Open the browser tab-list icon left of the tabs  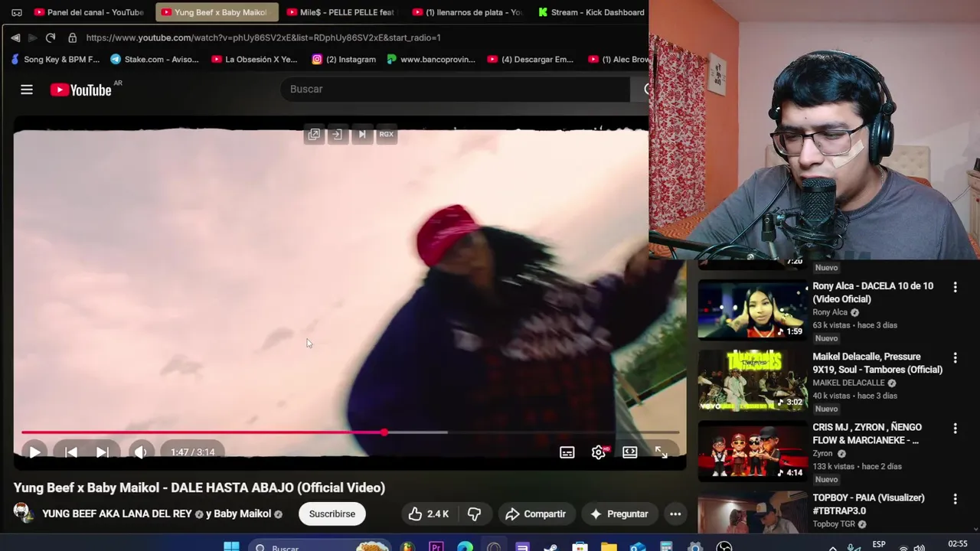(x=17, y=12)
